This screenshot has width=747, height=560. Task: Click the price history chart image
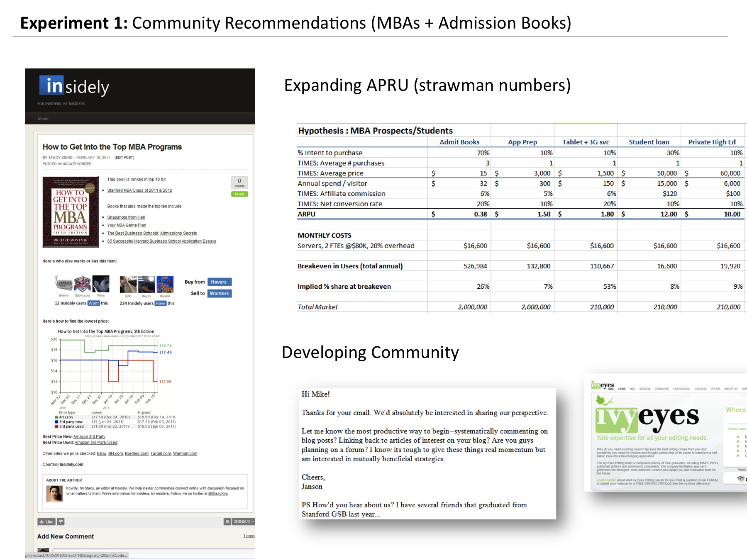114,378
